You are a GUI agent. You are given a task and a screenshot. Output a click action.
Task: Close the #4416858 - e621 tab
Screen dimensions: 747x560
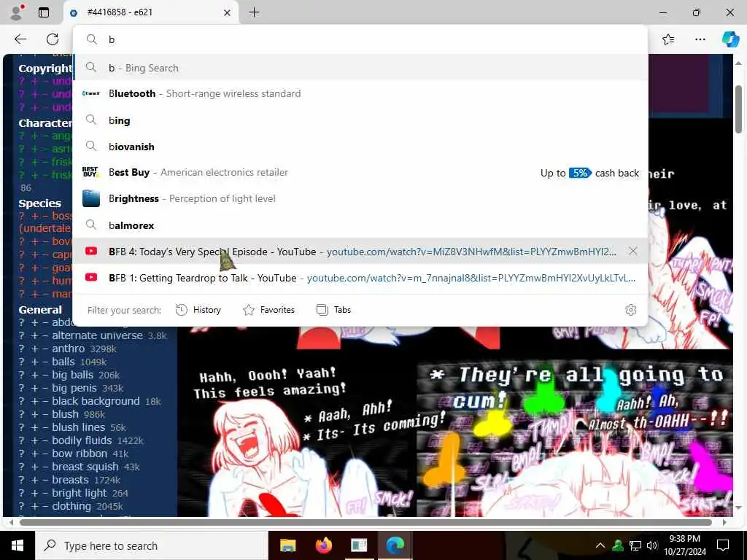click(228, 13)
